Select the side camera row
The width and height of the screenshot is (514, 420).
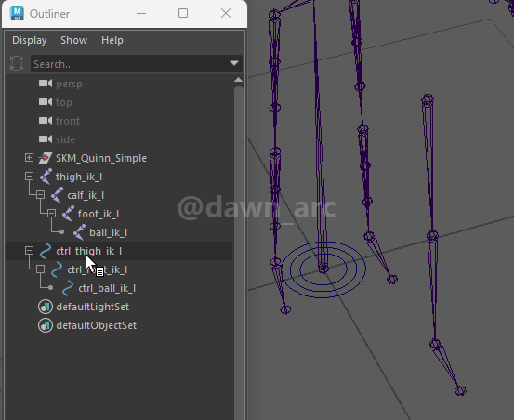coord(119,139)
